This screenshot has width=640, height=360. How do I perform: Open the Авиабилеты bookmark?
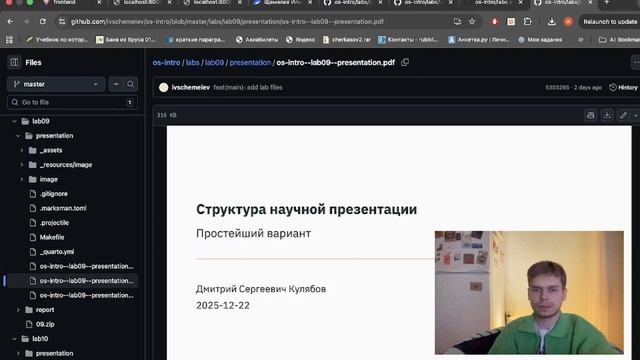(x=257, y=40)
